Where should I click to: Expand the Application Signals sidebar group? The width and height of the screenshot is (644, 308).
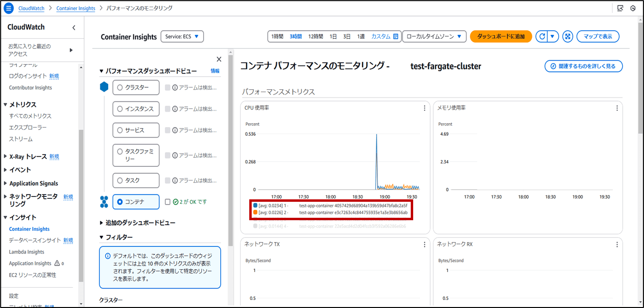[x=6, y=183]
